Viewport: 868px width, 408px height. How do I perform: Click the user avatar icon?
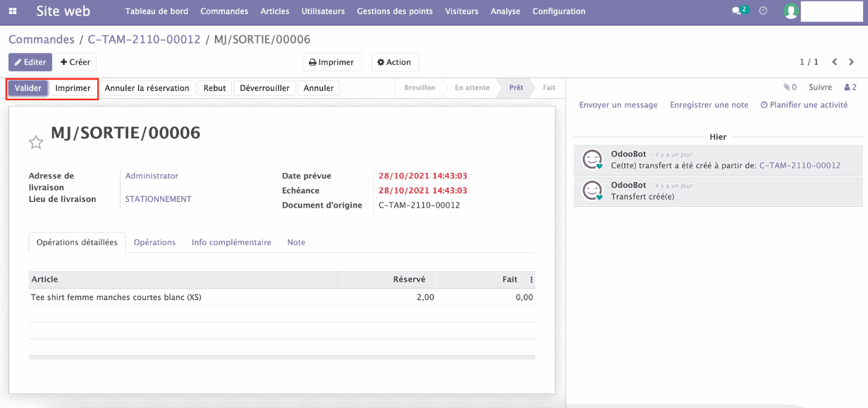click(x=791, y=11)
